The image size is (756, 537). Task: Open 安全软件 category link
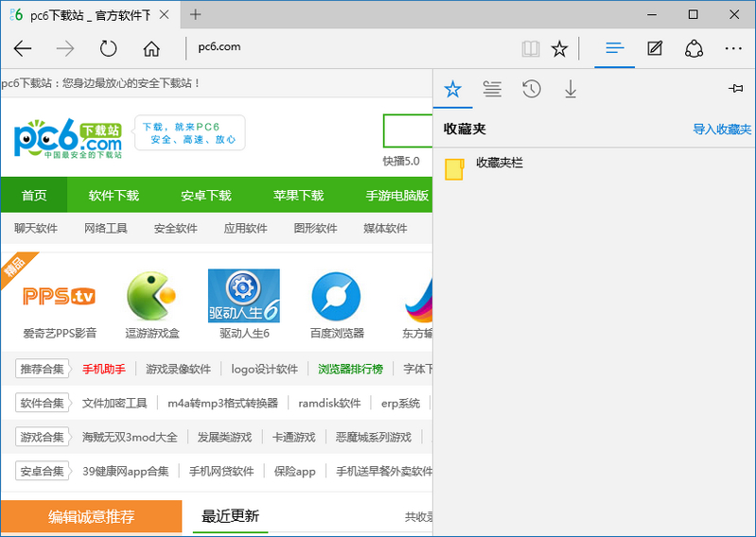[175, 228]
